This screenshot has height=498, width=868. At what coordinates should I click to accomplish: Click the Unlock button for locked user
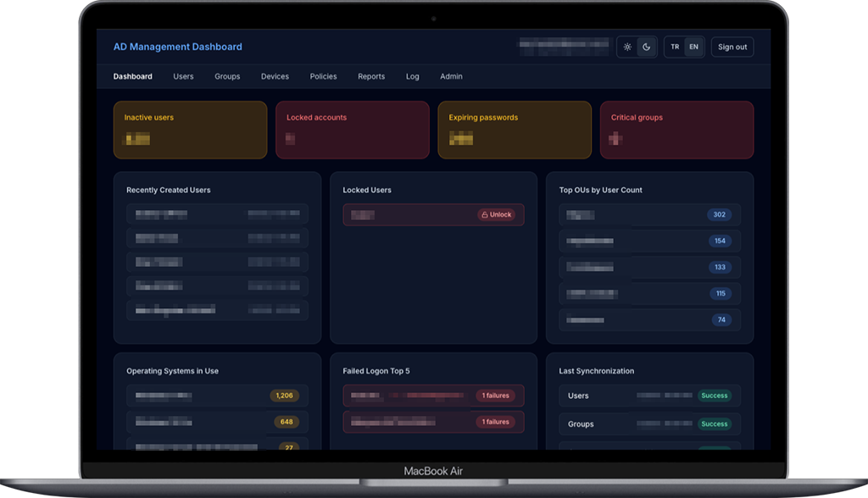pos(496,215)
